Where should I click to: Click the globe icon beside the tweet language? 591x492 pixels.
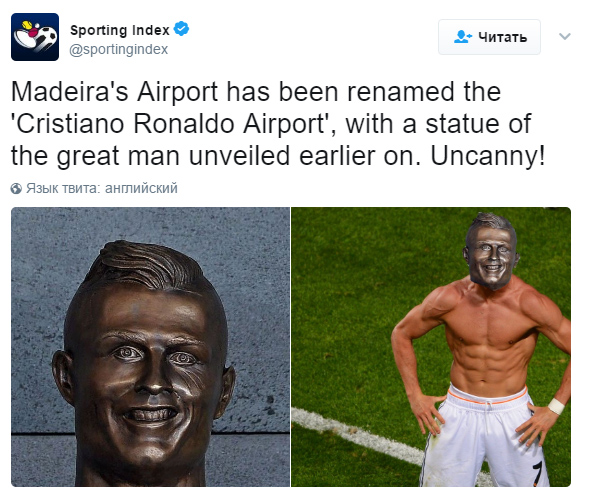[16, 188]
